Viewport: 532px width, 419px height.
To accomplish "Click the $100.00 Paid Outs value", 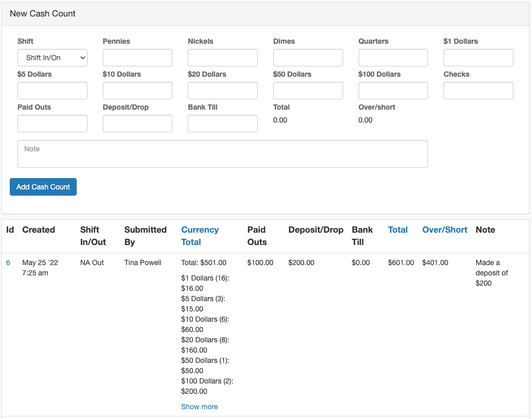I will click(260, 263).
